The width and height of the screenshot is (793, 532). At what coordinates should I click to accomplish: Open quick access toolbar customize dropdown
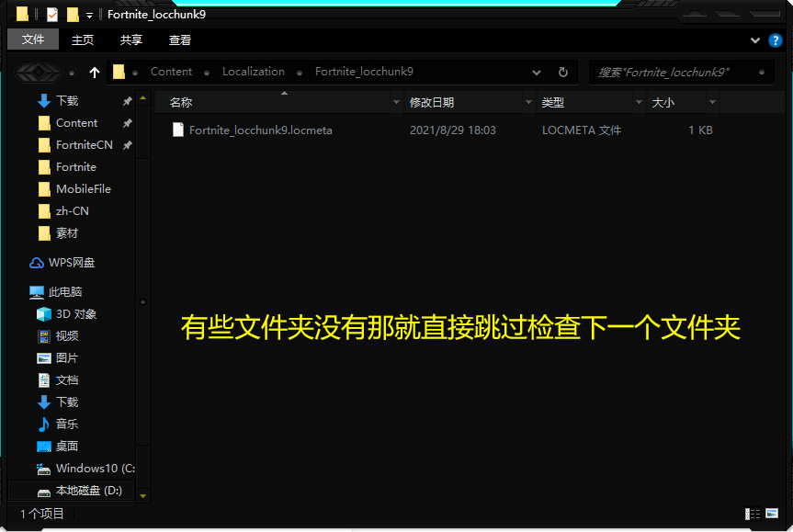tap(89, 16)
